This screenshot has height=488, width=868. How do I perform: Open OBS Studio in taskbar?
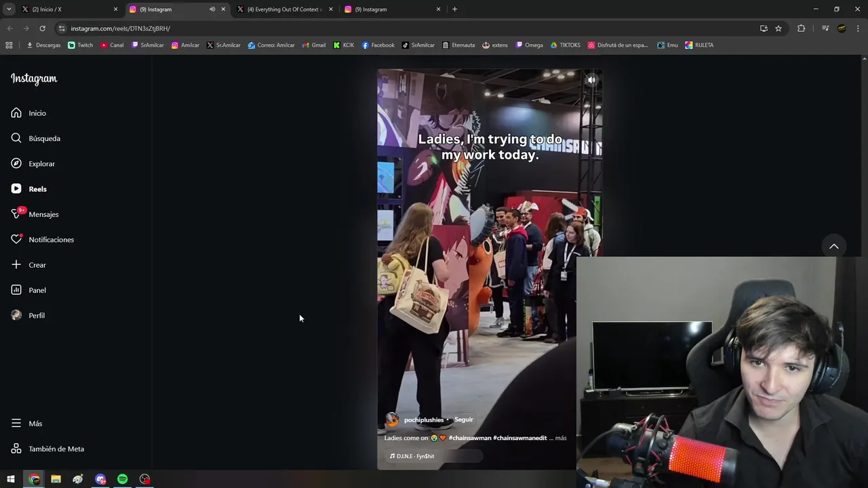144,479
